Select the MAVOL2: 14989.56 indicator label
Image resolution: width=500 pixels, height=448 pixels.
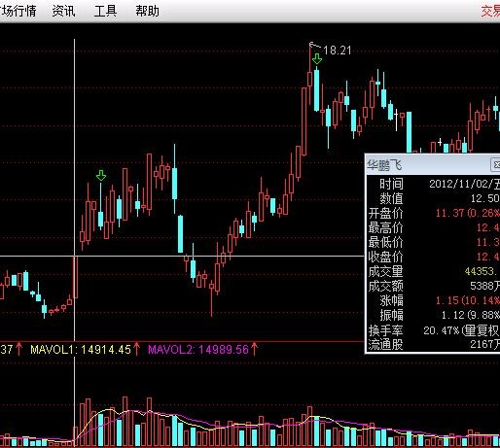click(x=198, y=349)
